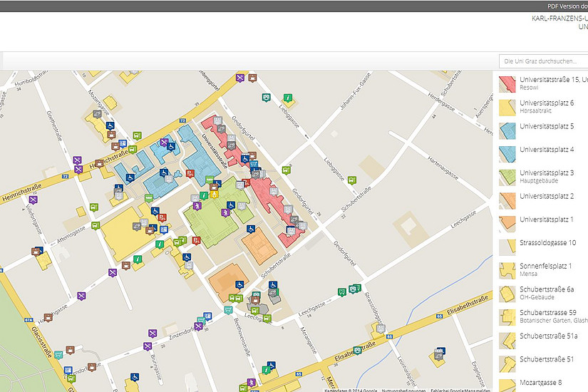
Task: Click the Strassoldogasse 10 list entry
Action: [548, 242]
